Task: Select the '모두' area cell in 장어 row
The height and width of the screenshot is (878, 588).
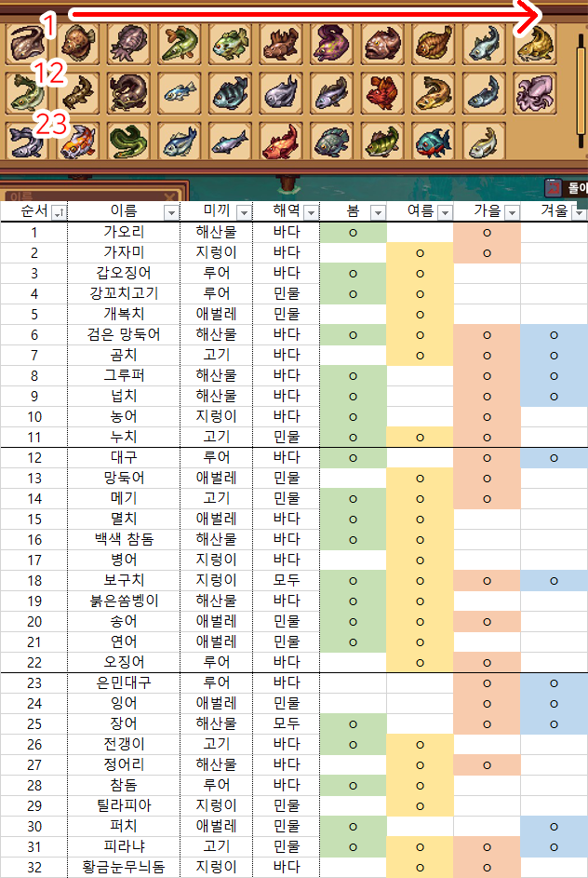Action: [x=286, y=723]
